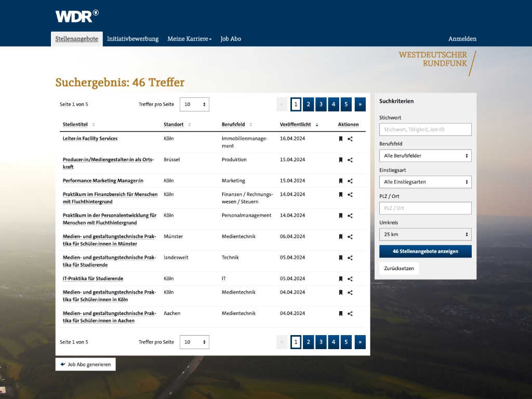Open the Treffer pro Seite dropdown
Viewport: 532px width, 399px height.
point(194,104)
